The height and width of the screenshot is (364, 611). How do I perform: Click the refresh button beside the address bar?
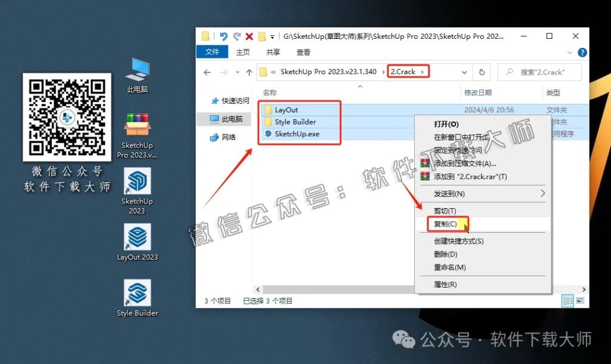tap(483, 72)
